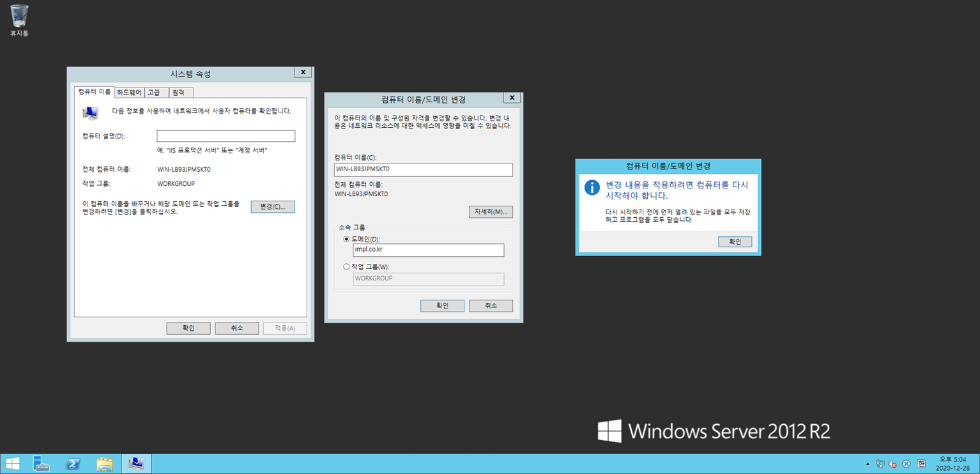980x474 pixels.
Task: Click the WORKGROUP value beside 작업 그룹 label
Action: click(x=176, y=184)
